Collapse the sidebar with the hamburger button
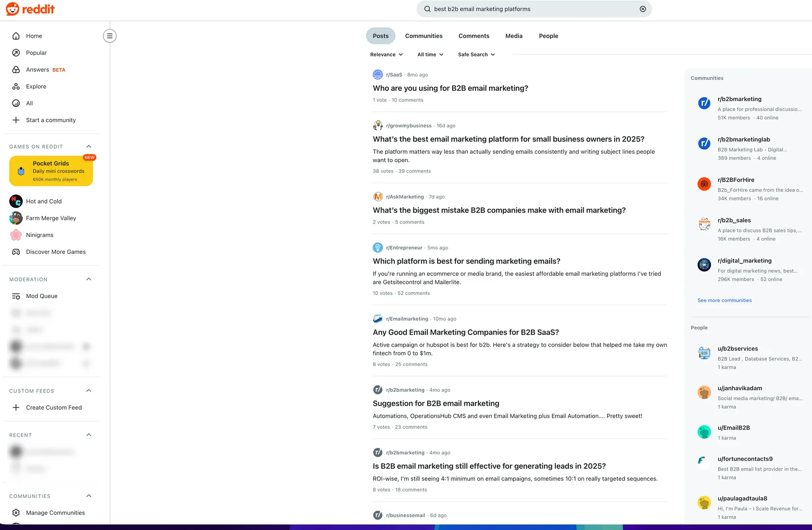 (110, 36)
